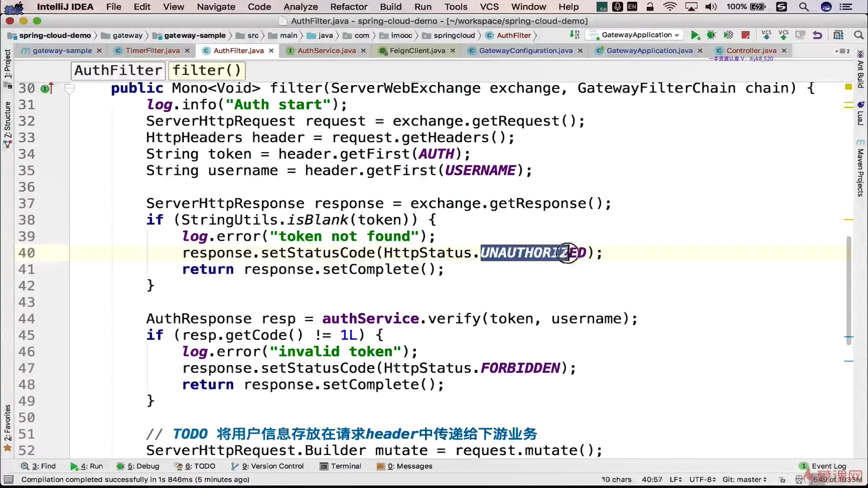
Task: Open the Refactor menu
Action: tap(349, 7)
